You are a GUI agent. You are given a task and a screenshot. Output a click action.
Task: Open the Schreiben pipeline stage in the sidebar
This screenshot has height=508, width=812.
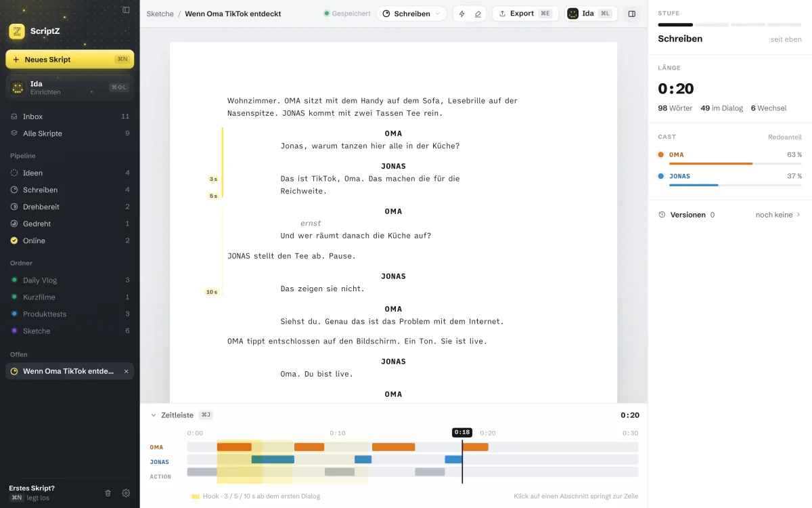[x=70, y=190]
